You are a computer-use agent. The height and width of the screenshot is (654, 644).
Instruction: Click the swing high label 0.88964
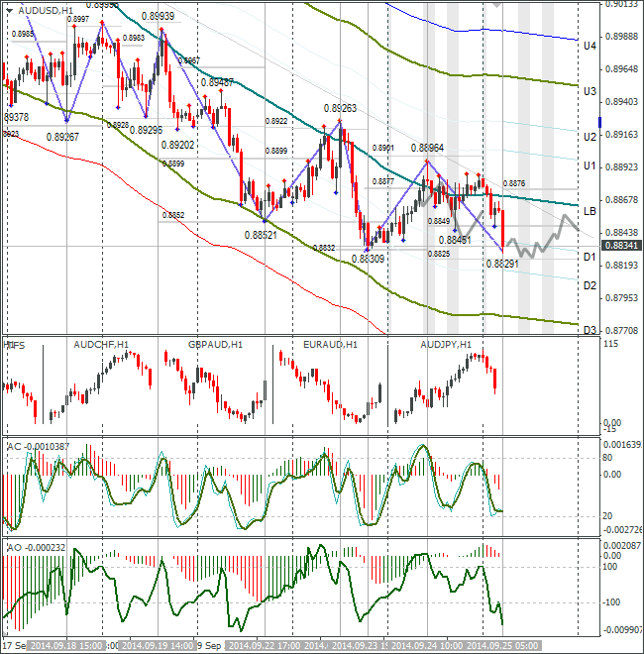click(x=427, y=148)
